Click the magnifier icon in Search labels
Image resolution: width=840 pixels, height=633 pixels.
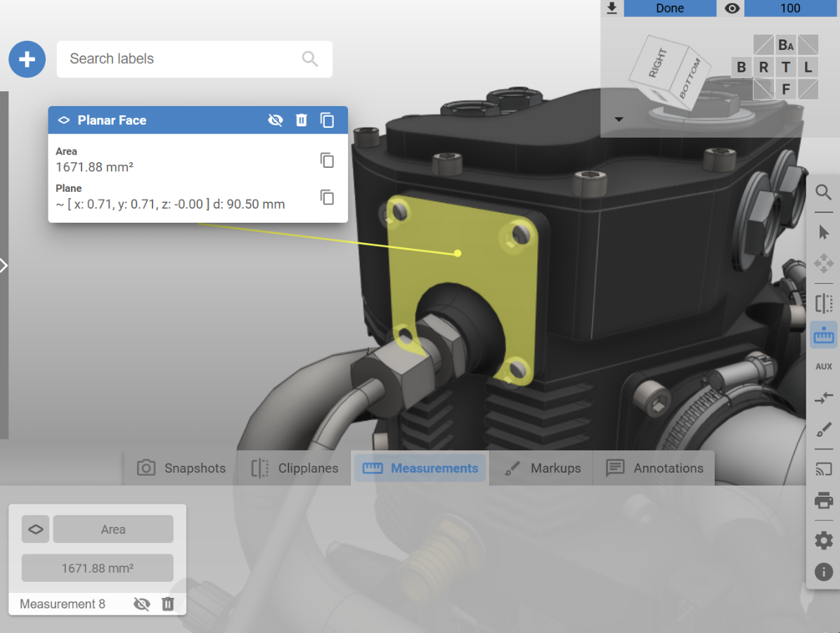[x=310, y=59]
